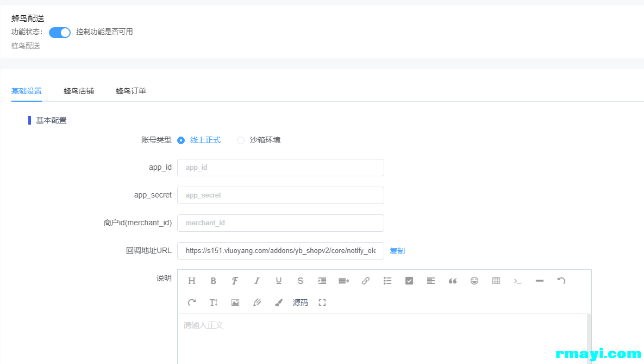Click 复制 to copy callback URL
The width and height of the screenshot is (644, 364).
pos(397,251)
